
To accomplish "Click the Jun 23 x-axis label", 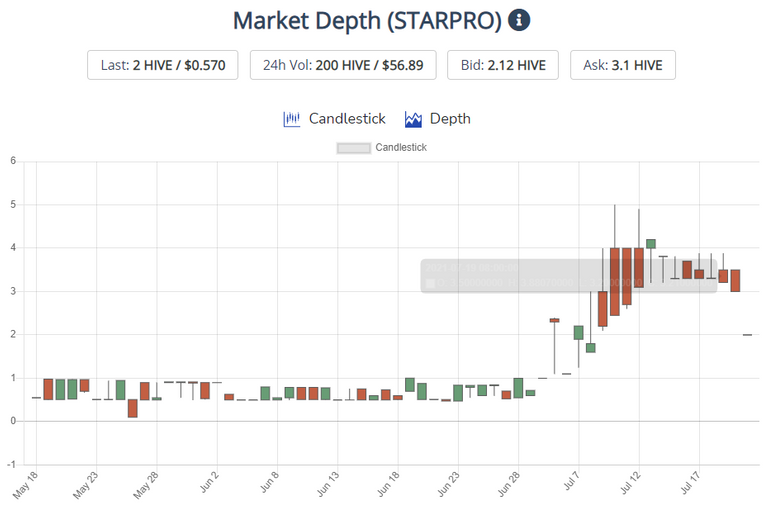I will (x=448, y=484).
